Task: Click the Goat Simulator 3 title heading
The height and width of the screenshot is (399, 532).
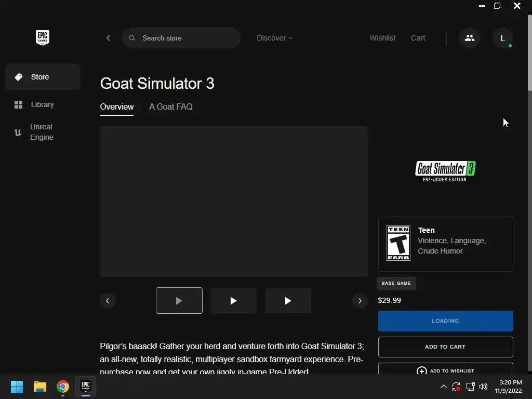Action: tap(157, 84)
